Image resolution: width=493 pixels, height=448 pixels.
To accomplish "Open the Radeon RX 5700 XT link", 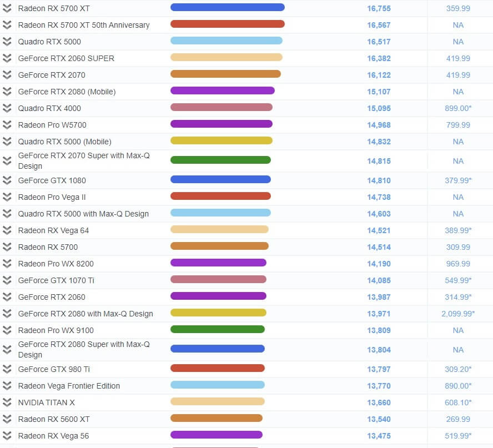I will pos(54,8).
